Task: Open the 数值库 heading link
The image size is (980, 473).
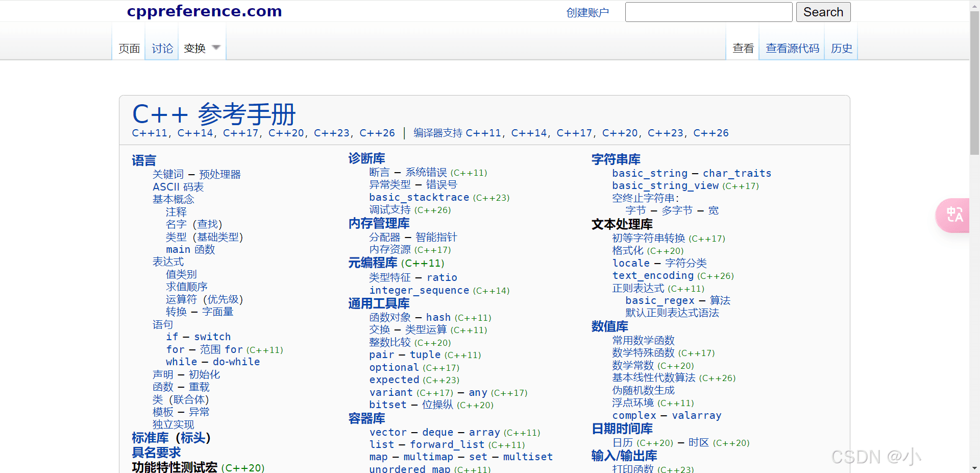Action: [x=610, y=326]
